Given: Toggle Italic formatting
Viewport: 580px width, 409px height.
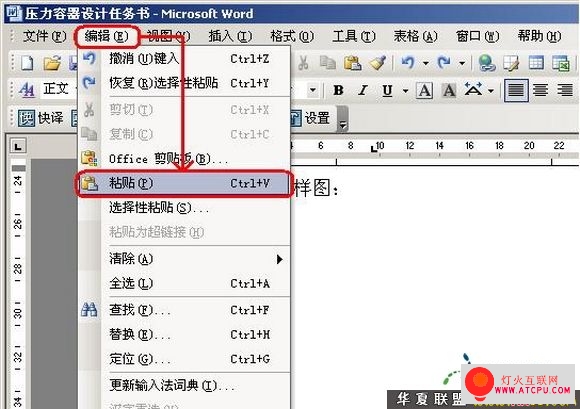Looking at the screenshot, I should click(363, 90).
